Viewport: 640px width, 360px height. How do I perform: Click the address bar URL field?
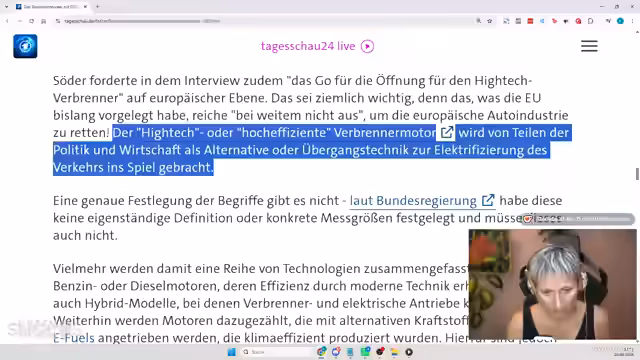[x=265, y=21]
